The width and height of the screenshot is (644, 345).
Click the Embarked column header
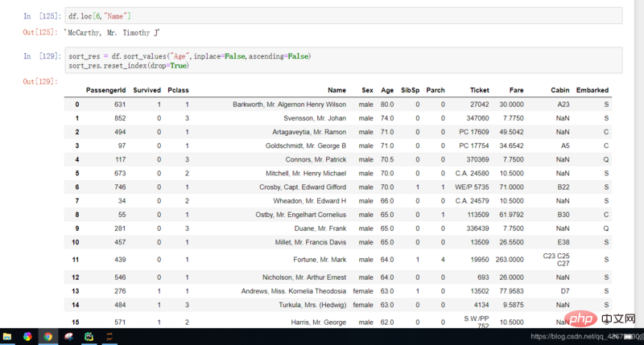[592, 90]
